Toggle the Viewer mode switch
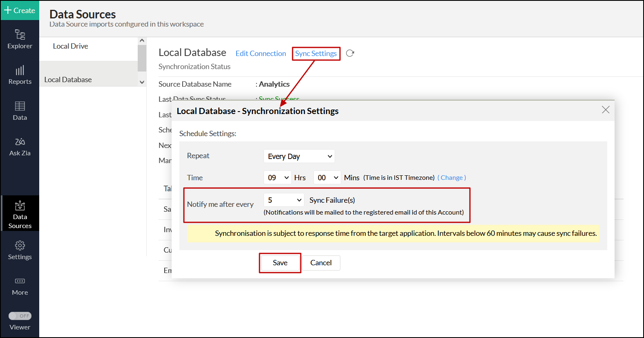 [20, 316]
